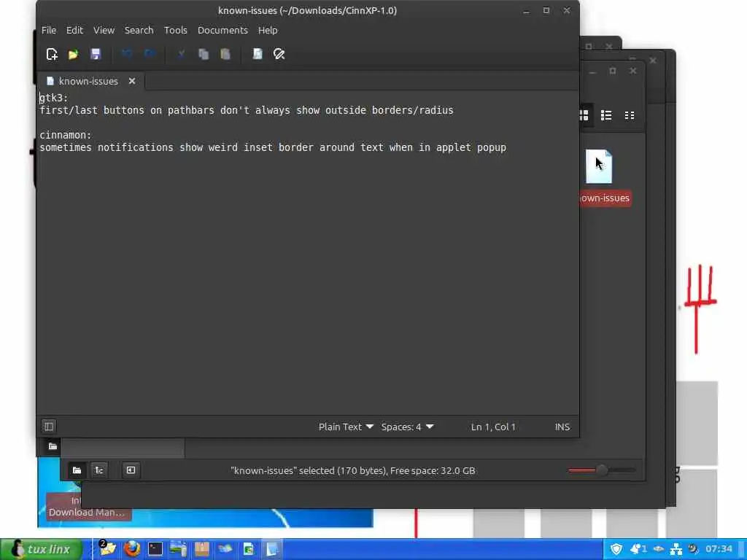Open Find using the document search icon

click(x=258, y=54)
